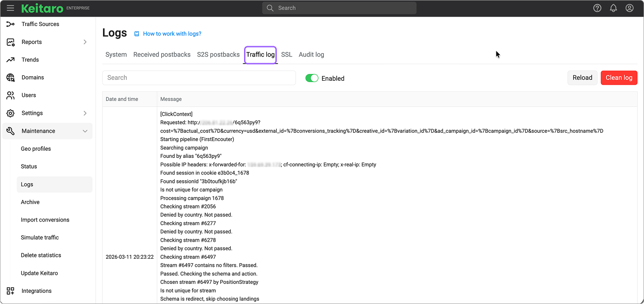Collapse the Maintenance section chevron
Viewport: 644px width, 304px height.
(x=85, y=131)
